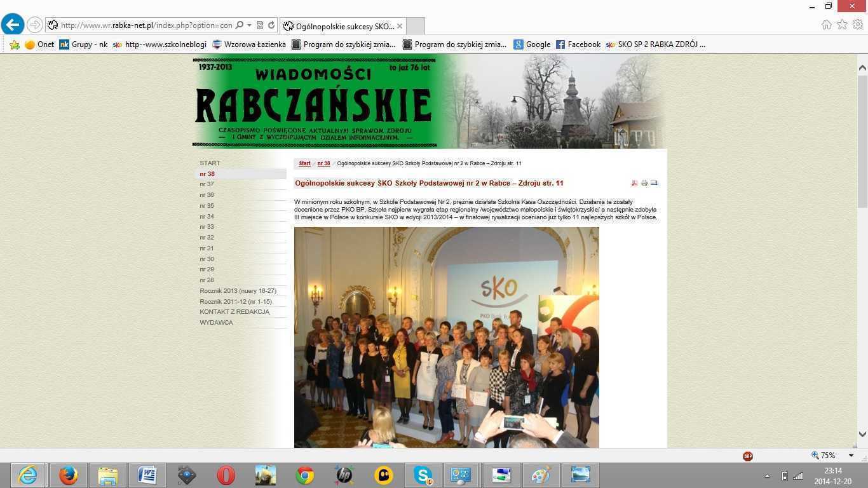The width and height of the screenshot is (868, 488).
Task: Open 'Rocznik 2011-12 (nr 1-15)' menu entry
Action: 236,302
